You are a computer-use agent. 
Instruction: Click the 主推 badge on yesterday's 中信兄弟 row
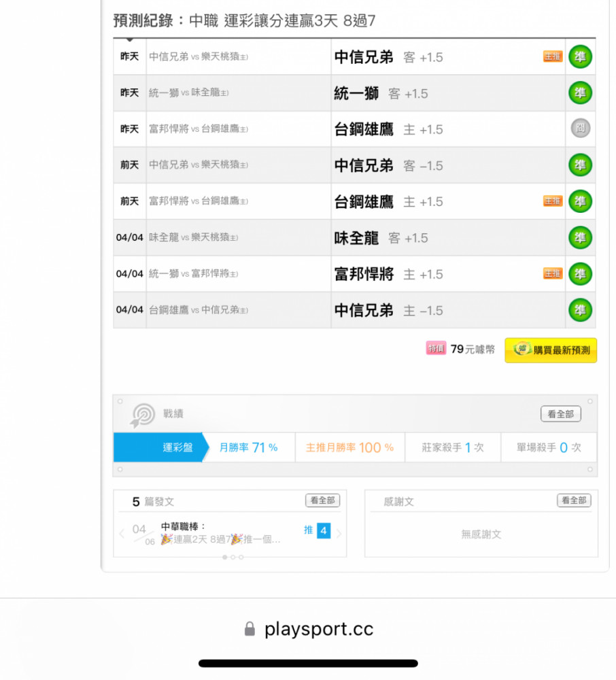pyautogui.click(x=553, y=56)
